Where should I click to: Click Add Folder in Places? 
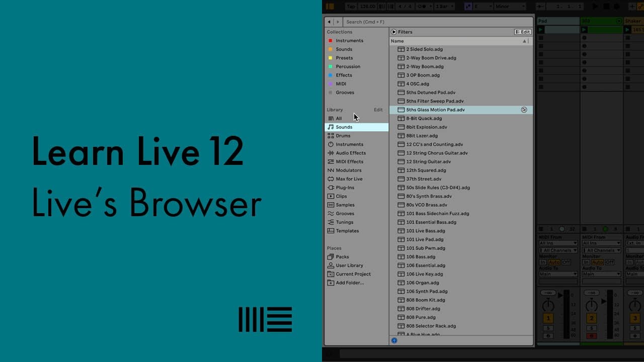[x=356, y=283]
